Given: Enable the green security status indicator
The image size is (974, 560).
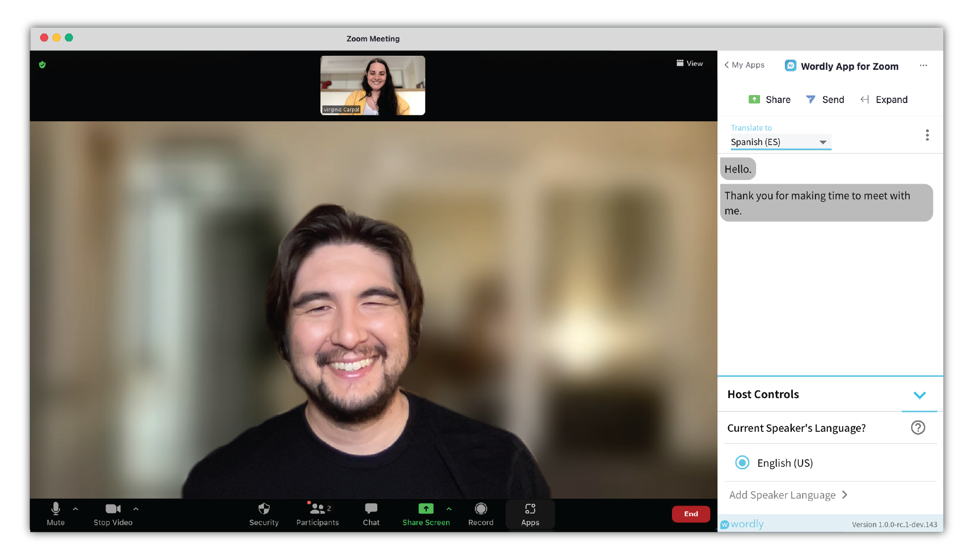Looking at the screenshot, I should click(42, 64).
